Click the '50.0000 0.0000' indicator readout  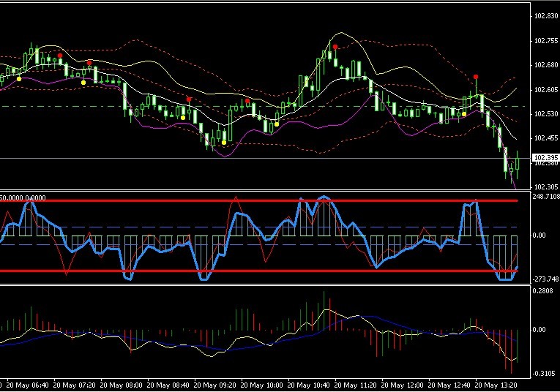23,198
